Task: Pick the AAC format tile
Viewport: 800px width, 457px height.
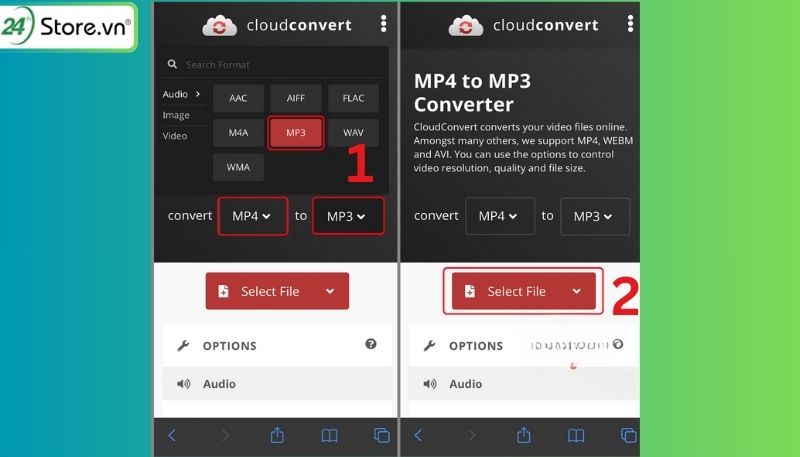Action: [x=238, y=98]
